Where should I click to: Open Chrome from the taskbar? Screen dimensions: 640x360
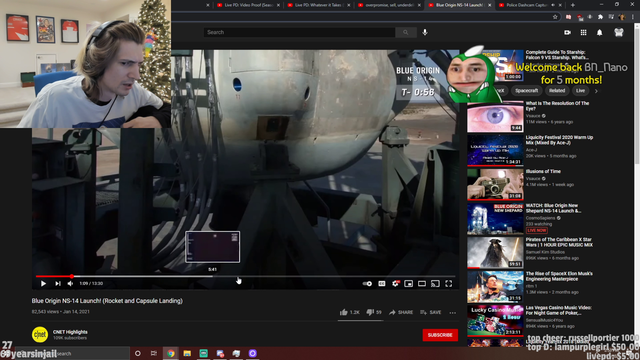171,353
